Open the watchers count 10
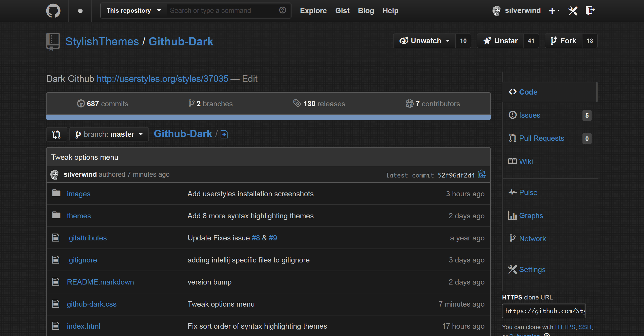The image size is (644, 336). click(x=463, y=41)
